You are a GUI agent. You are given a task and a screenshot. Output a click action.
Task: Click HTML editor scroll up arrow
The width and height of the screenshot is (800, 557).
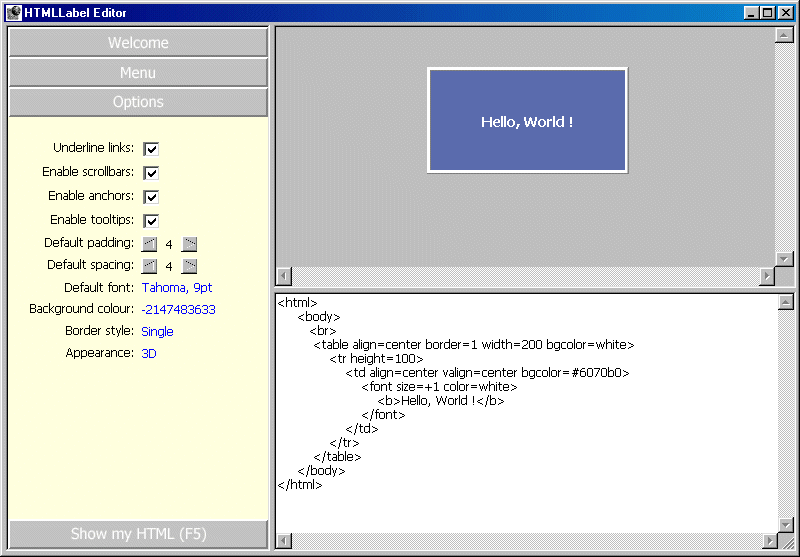click(786, 302)
